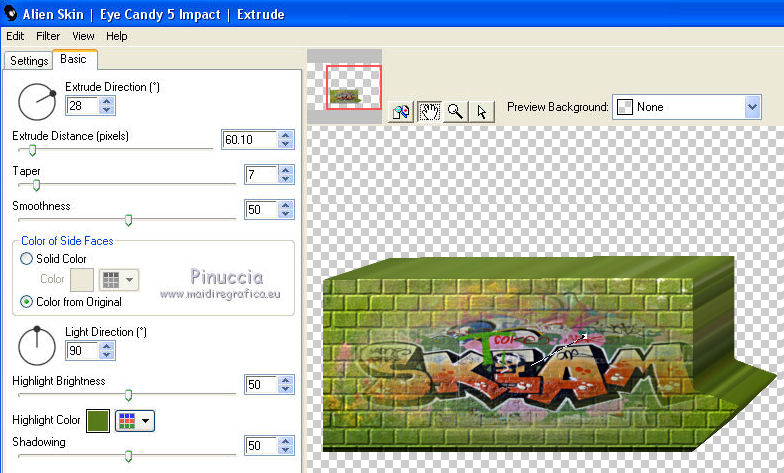Click the green Highlight Color swatch
Screen dimensions: 784x473
point(98,420)
